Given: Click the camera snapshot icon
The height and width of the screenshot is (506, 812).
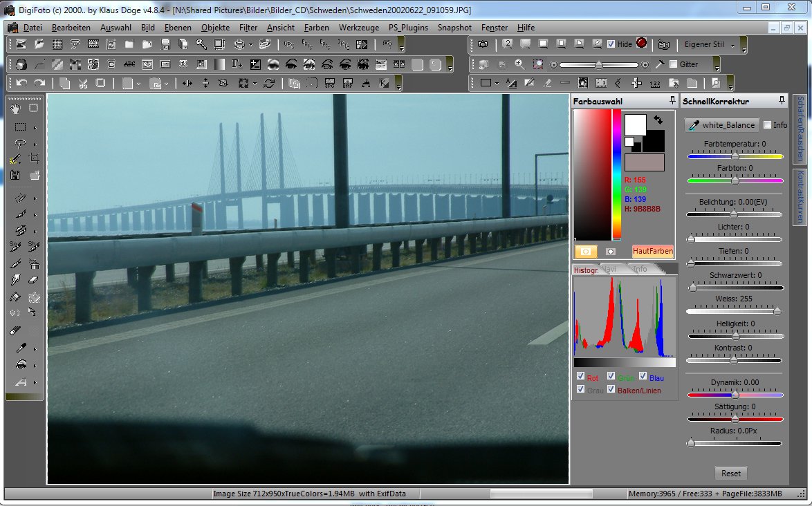Looking at the screenshot, I should [x=482, y=44].
